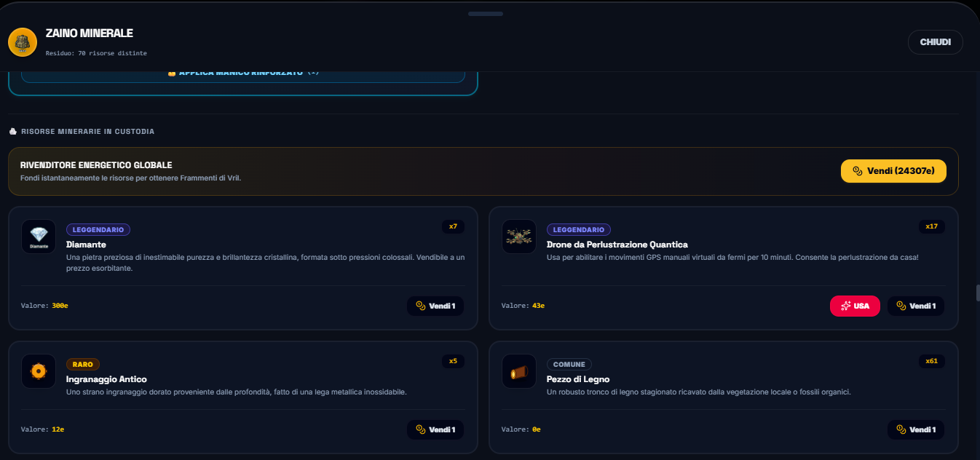Image resolution: width=980 pixels, height=460 pixels.
Task: Click the vertical scrollbar thumb on the right
Action: point(978,293)
